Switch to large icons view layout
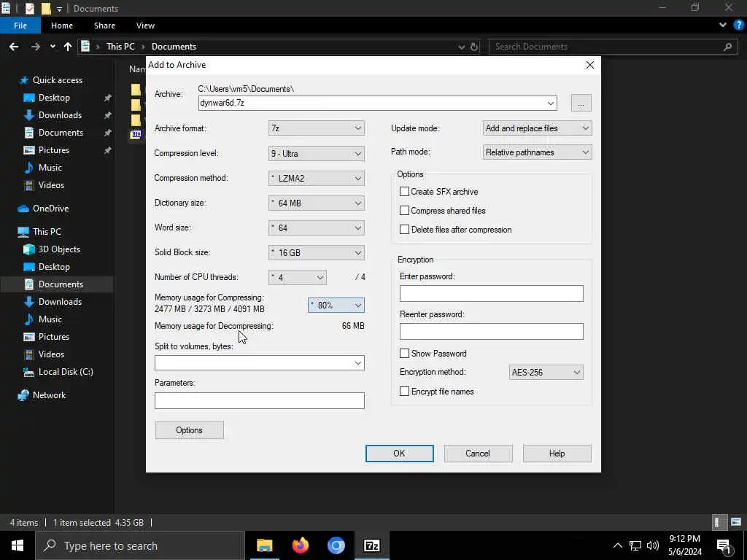 tap(736, 522)
